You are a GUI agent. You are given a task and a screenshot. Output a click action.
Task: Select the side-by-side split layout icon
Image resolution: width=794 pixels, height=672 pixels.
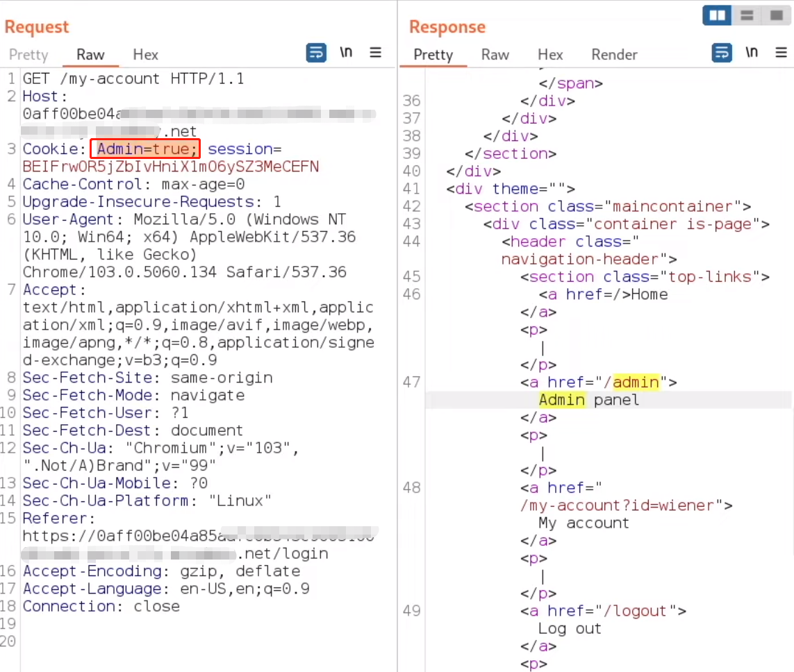[716, 15]
